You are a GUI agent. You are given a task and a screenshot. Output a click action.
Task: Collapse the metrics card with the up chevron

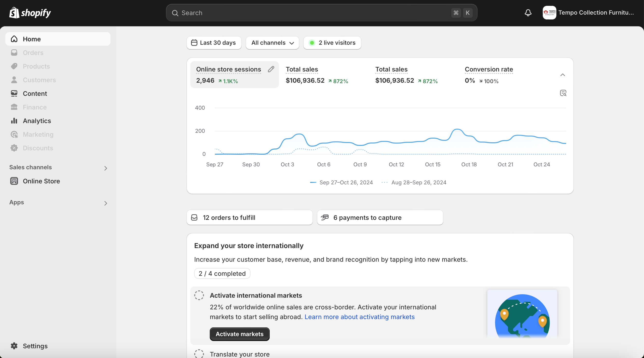point(562,75)
